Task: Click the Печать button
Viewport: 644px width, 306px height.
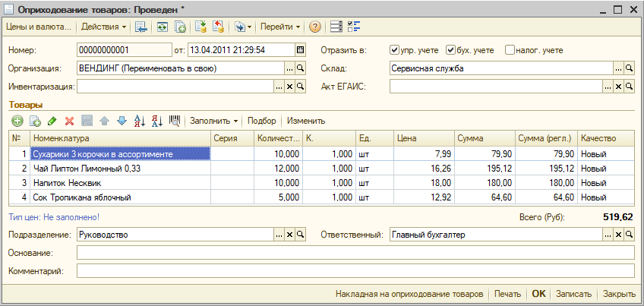Action: [507, 294]
